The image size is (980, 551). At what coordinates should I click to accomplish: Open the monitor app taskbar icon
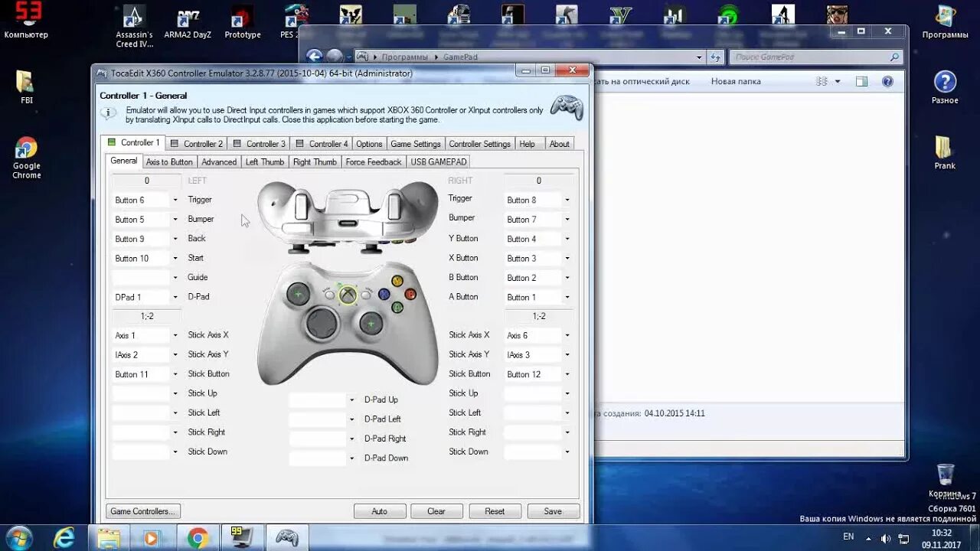click(x=242, y=538)
